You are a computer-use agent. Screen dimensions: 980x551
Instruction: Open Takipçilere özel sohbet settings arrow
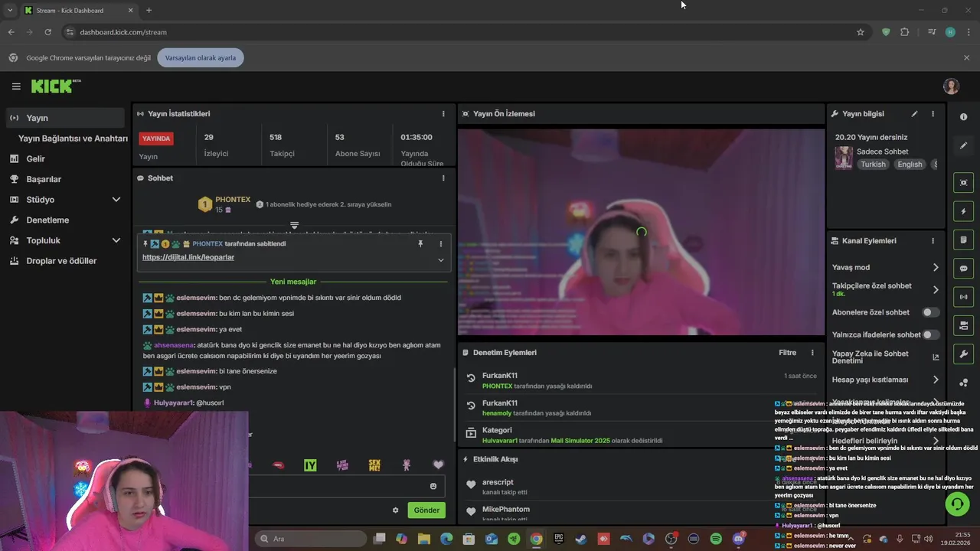[x=935, y=289]
